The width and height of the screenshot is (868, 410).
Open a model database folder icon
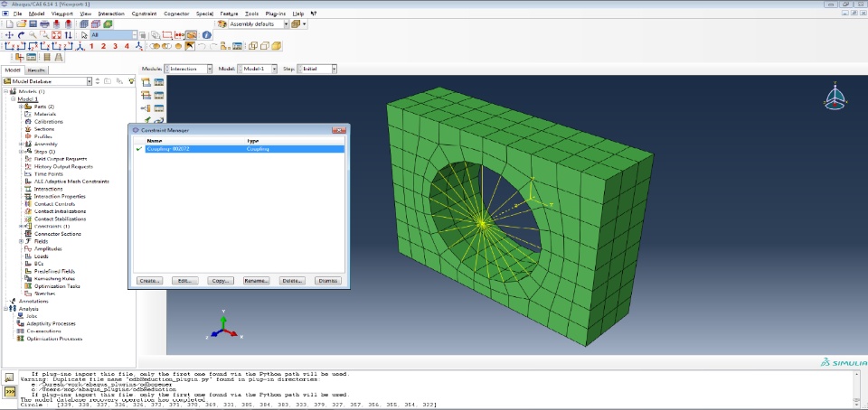22,23
